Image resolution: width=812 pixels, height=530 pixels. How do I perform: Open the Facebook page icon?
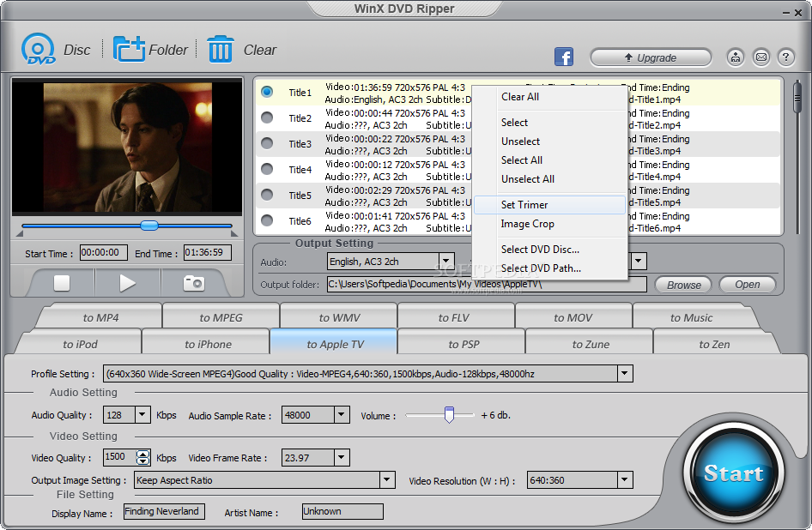[x=564, y=57]
